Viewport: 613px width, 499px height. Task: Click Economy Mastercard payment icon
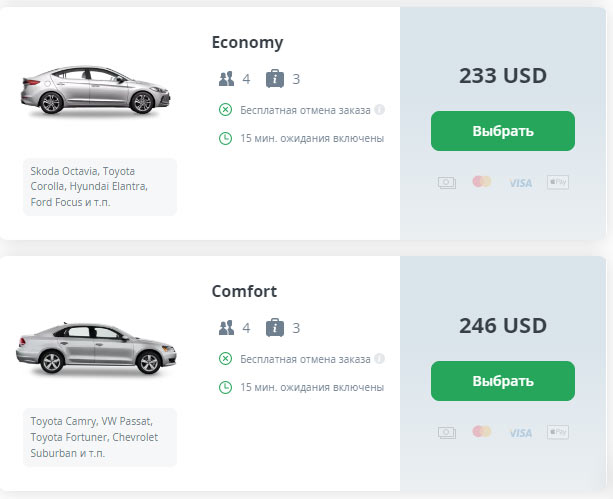point(482,182)
